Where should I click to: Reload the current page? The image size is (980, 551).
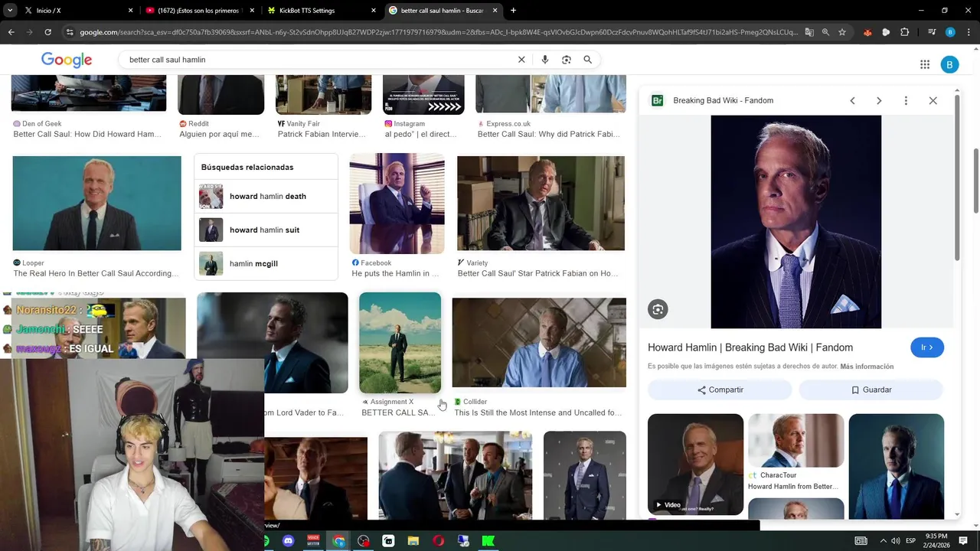[x=47, y=32]
